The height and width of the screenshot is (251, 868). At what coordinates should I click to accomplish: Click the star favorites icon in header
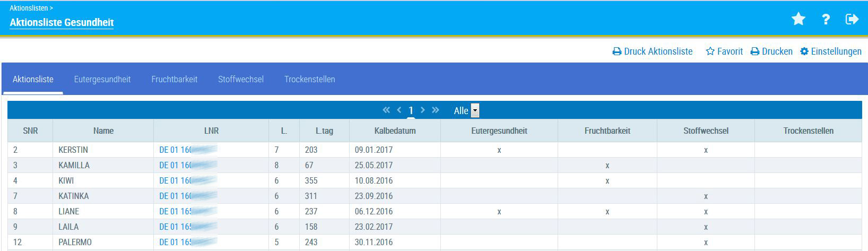click(798, 20)
